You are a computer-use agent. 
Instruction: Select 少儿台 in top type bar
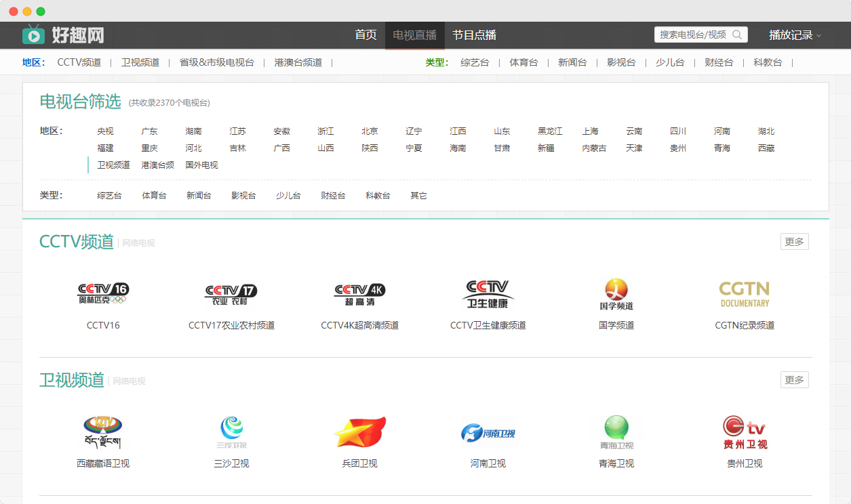(x=670, y=62)
